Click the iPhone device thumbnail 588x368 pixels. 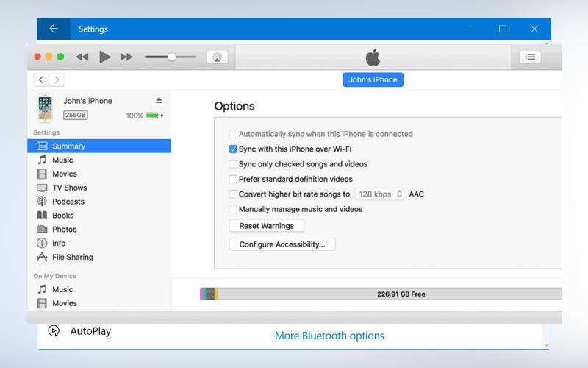pyautogui.click(x=45, y=108)
